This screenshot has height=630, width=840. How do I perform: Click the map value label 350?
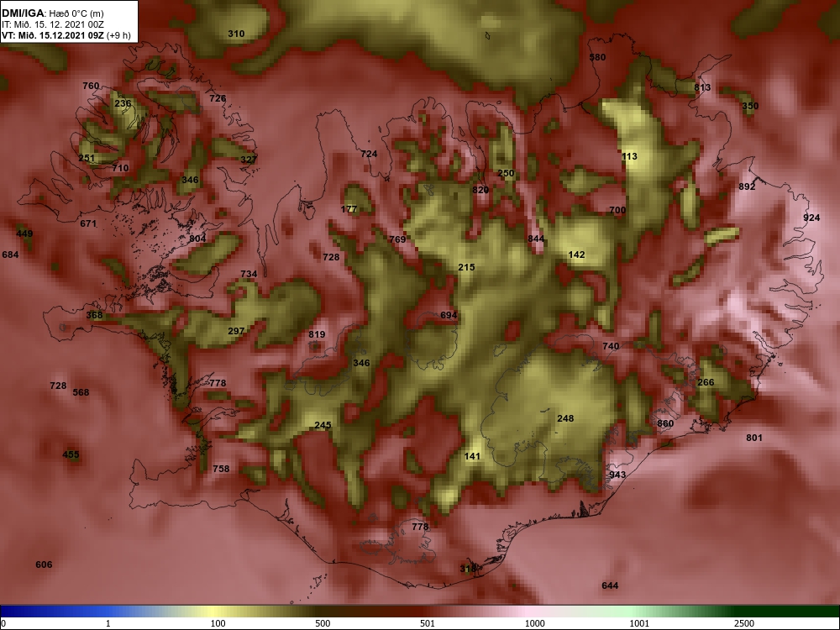(x=750, y=106)
